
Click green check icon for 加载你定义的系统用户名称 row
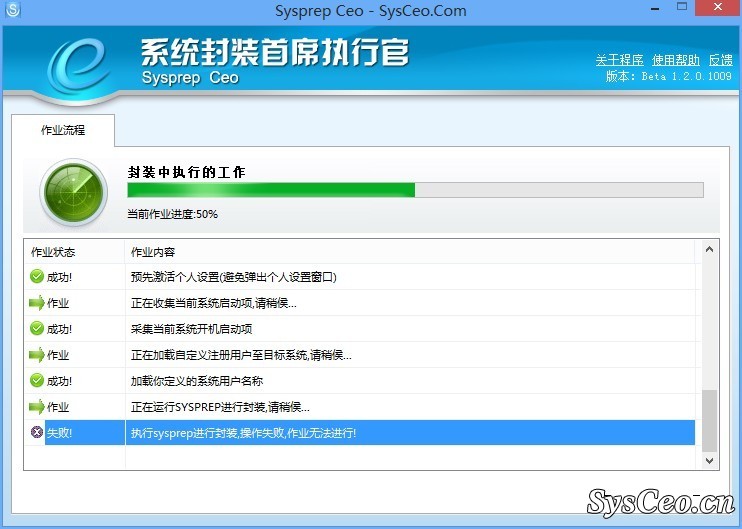[x=37, y=380]
